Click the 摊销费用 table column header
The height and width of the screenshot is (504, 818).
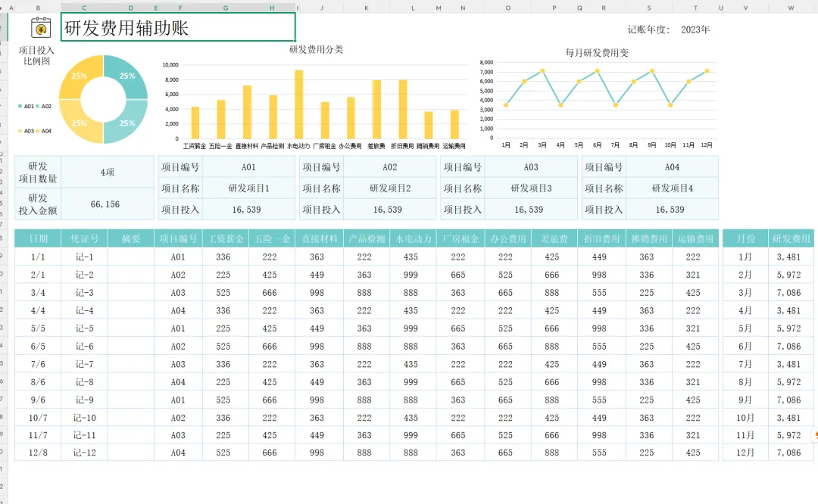(x=649, y=238)
